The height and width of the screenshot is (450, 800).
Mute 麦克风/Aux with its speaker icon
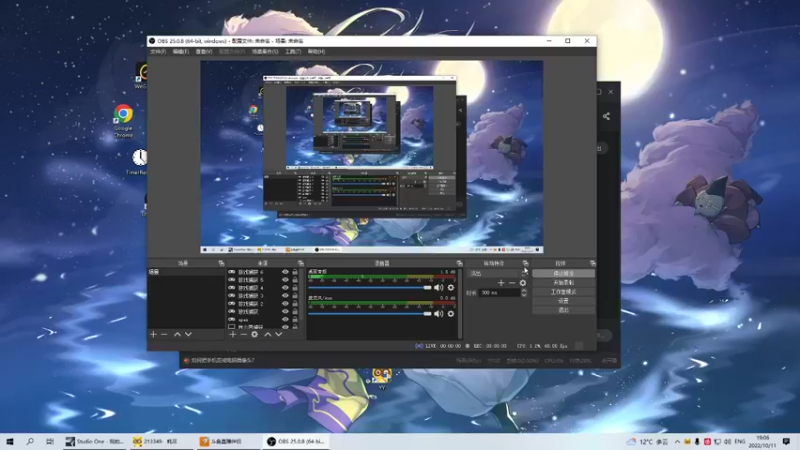pos(438,314)
